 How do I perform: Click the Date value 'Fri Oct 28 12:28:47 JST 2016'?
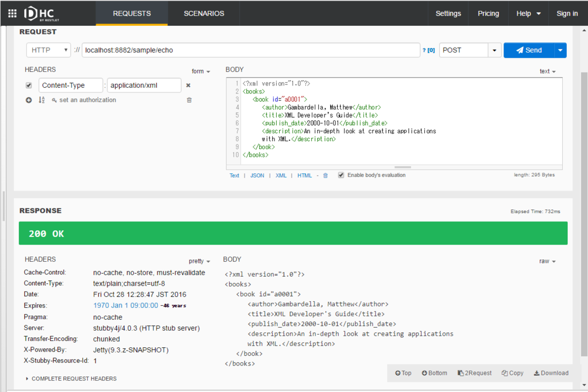pyautogui.click(x=140, y=294)
